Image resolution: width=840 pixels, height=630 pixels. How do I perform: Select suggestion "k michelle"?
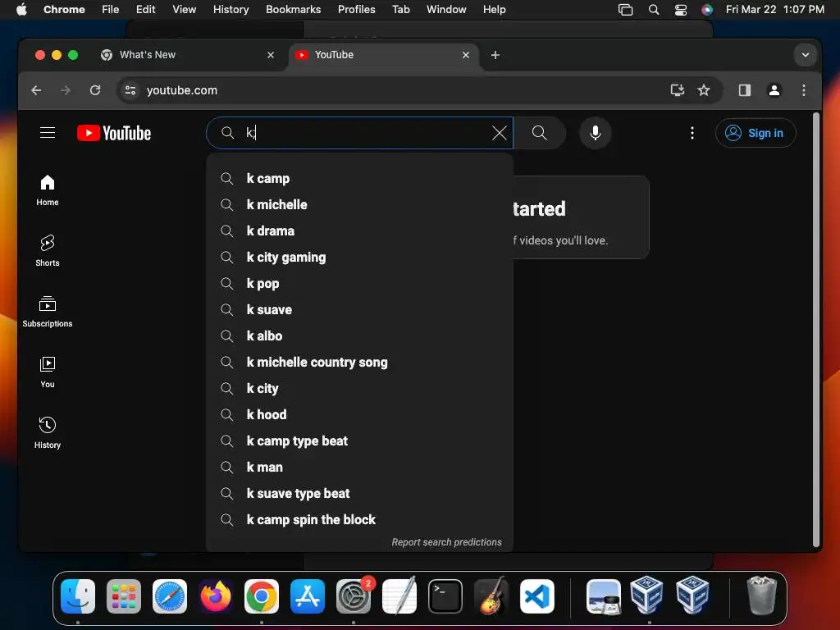(359, 204)
